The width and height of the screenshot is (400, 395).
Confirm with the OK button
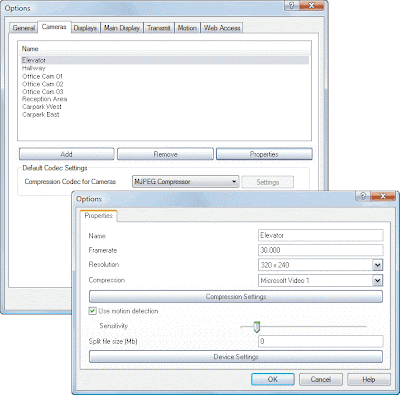(x=273, y=379)
